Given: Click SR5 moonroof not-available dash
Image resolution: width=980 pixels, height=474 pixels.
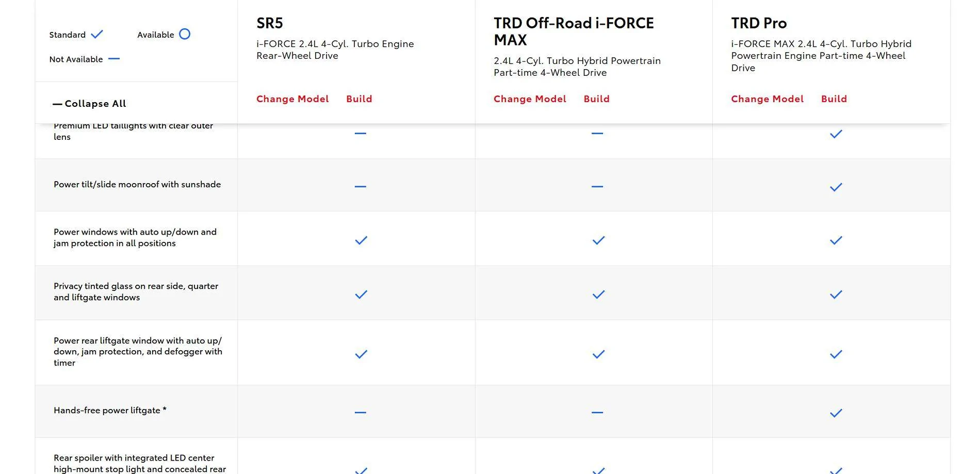Looking at the screenshot, I should tap(361, 187).
